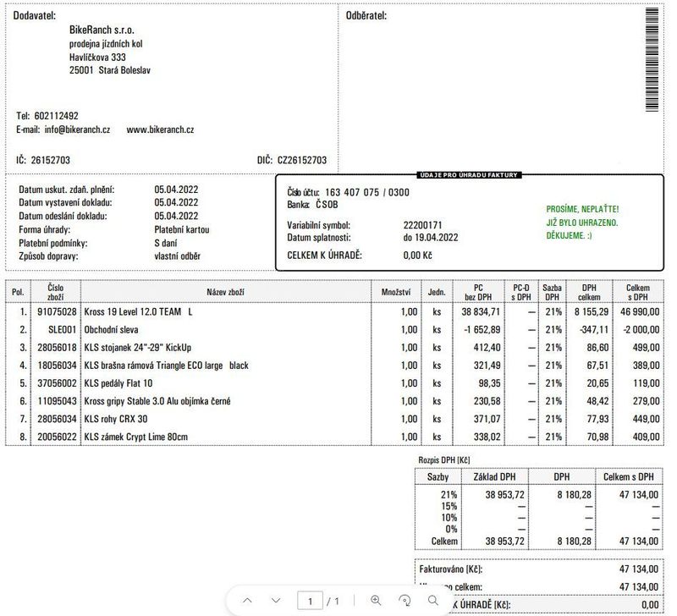Click the Celkem s DPH summary header
677x616 pixels.
coord(628,477)
